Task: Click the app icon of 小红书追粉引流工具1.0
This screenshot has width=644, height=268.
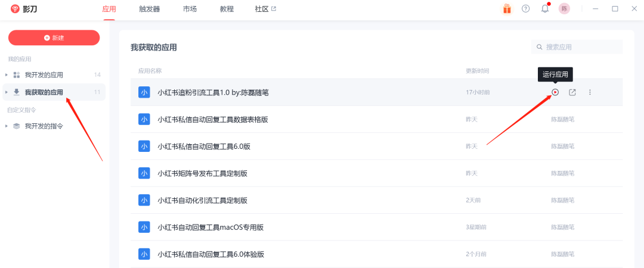Action: click(144, 92)
